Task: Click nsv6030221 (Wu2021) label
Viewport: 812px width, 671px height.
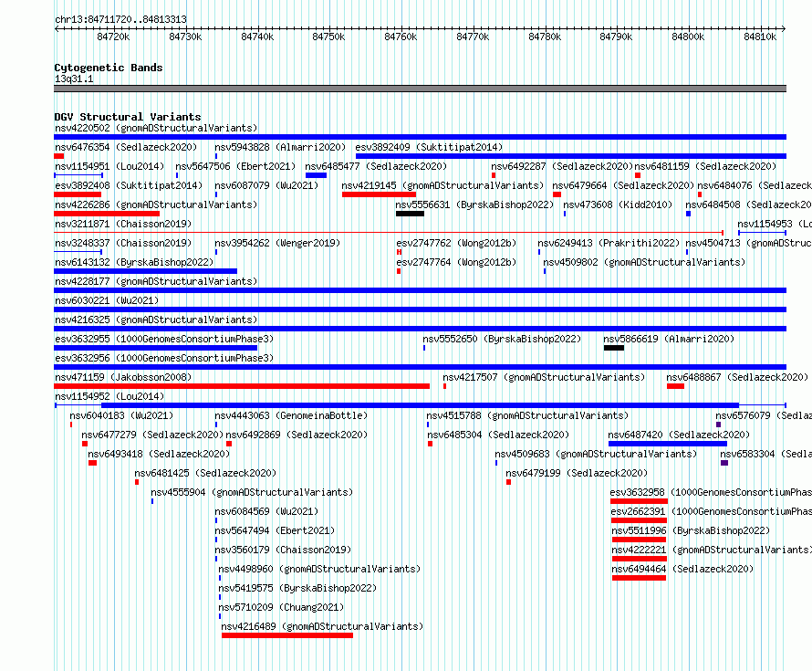Action: coord(107,300)
